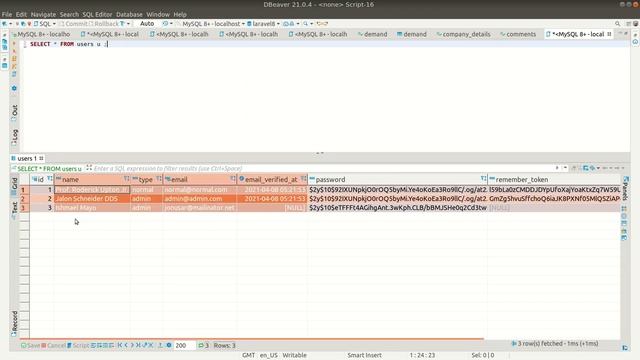Click the result set configuration gear icon

click(169, 345)
